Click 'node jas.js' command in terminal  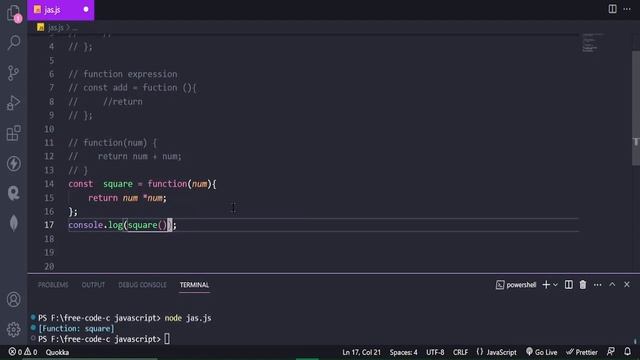tap(188, 318)
